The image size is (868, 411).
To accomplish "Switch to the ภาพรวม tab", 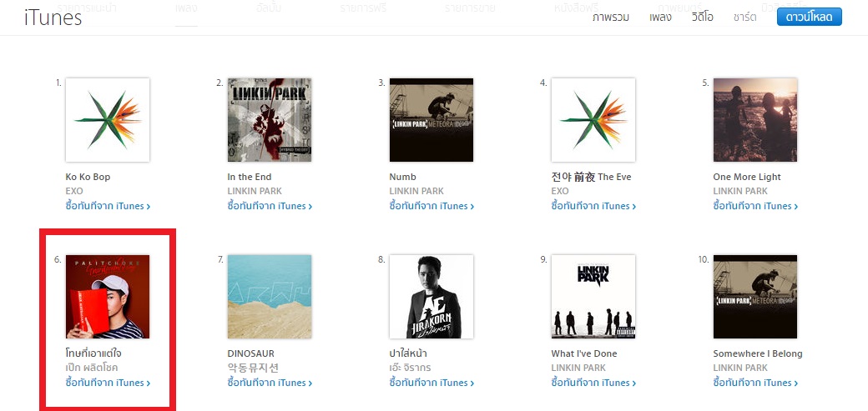I will (x=611, y=18).
